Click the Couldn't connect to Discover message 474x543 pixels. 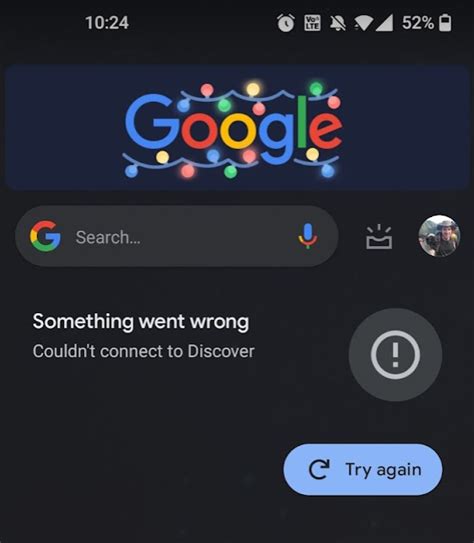pos(143,351)
